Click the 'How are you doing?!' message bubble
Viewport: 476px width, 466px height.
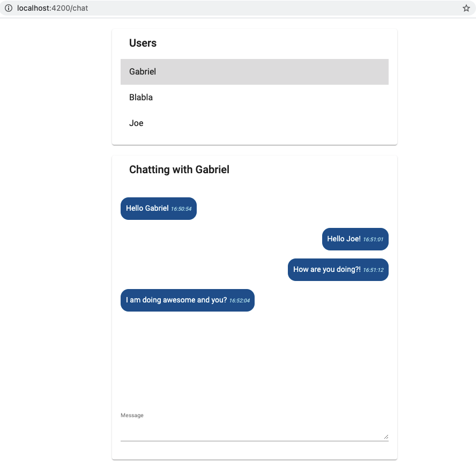[338, 270]
